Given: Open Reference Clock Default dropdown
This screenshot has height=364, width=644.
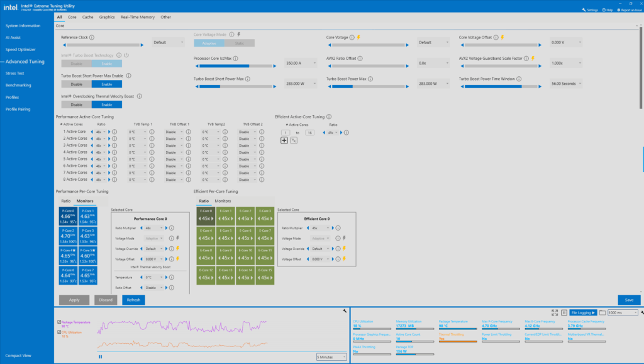Looking at the screenshot, I should (x=169, y=42).
